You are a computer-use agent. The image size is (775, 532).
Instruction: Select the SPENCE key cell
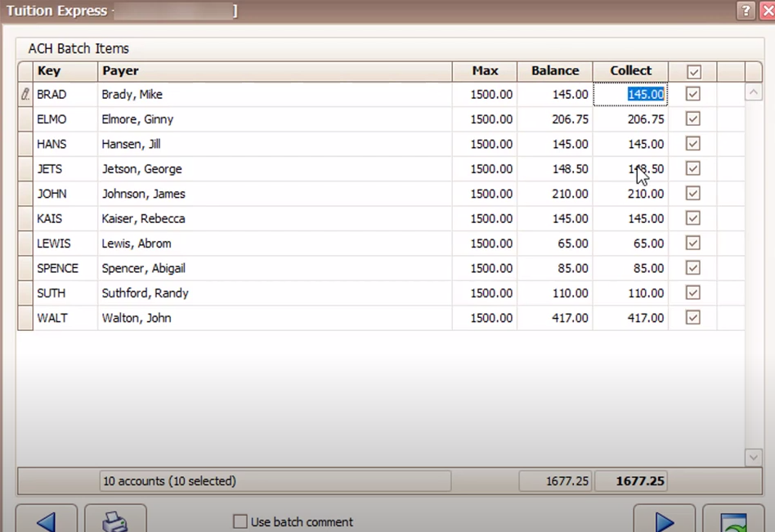(x=65, y=268)
